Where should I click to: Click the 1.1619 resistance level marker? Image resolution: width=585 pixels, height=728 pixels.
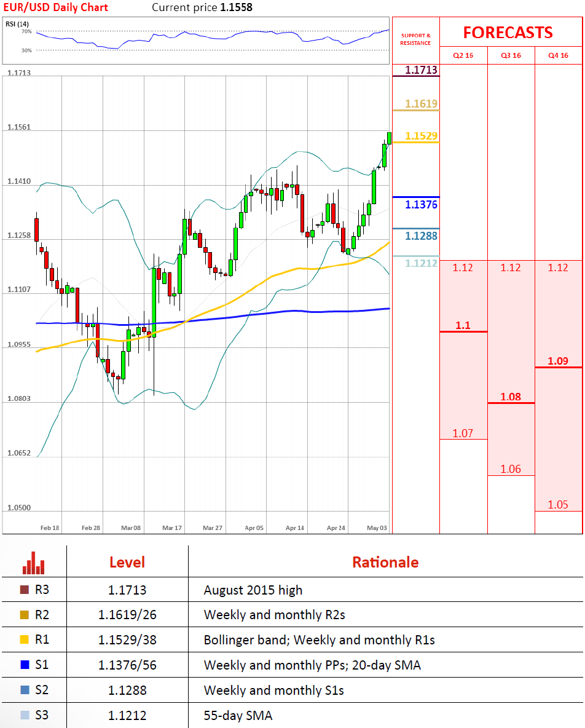tap(422, 103)
